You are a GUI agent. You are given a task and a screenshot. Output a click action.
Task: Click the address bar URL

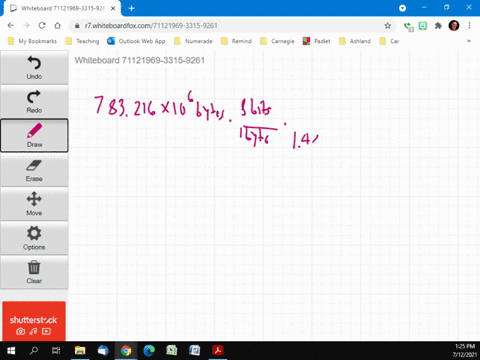click(x=151, y=26)
